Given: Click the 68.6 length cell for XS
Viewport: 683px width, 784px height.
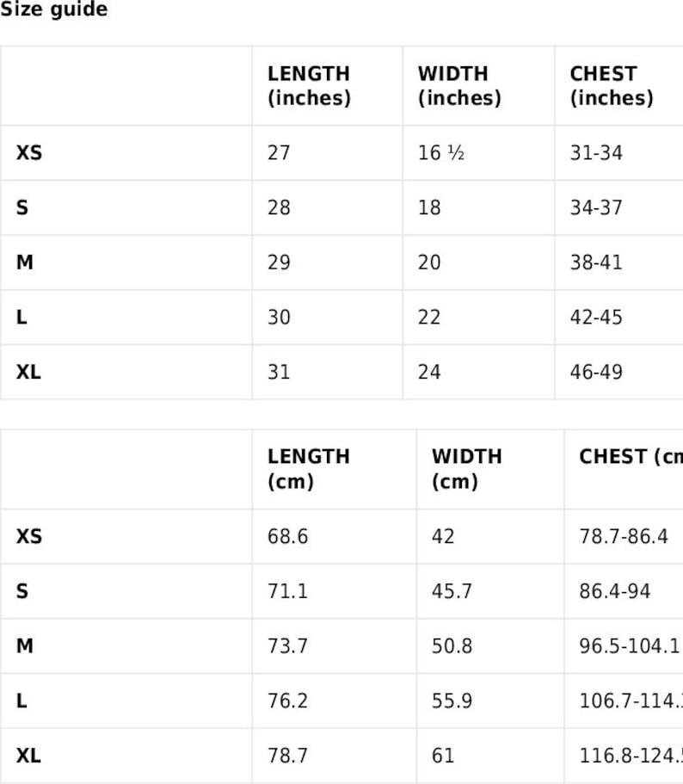Looking at the screenshot, I should click(288, 536).
